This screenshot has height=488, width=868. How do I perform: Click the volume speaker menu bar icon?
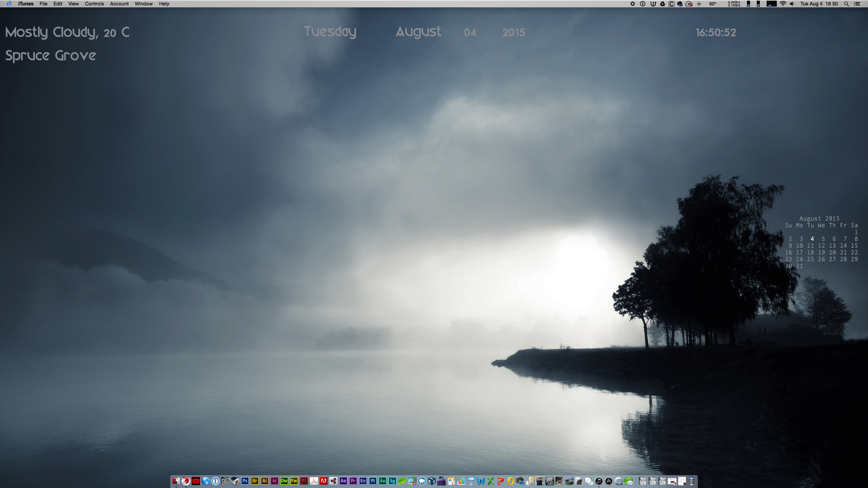pyautogui.click(x=792, y=4)
